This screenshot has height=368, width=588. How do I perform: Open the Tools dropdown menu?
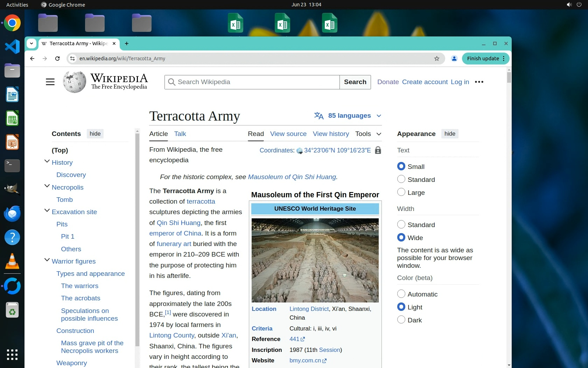[x=368, y=134]
